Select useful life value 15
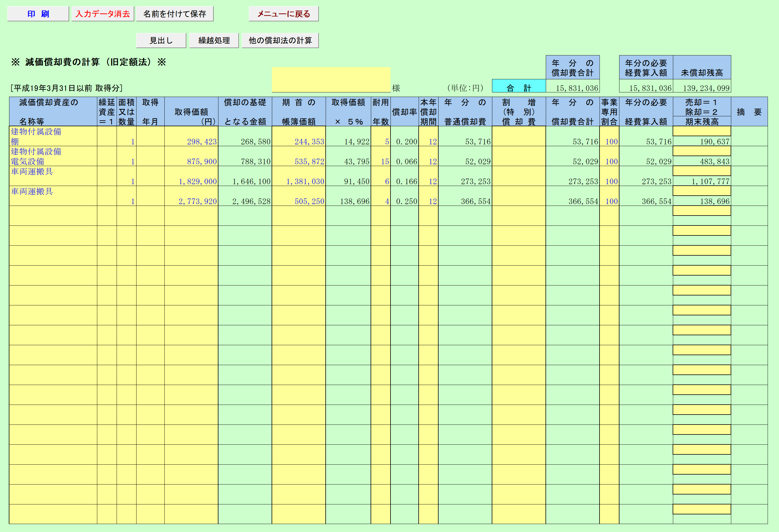Image resolution: width=779 pixels, height=532 pixels. [x=381, y=156]
